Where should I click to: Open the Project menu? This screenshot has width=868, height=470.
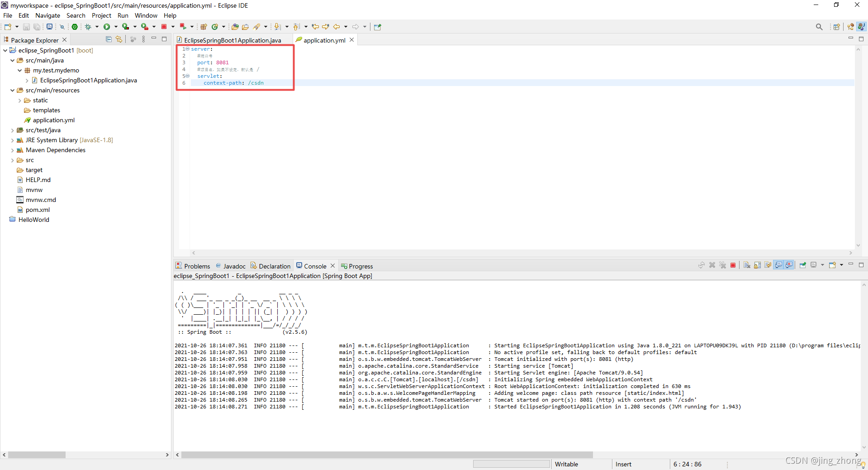click(x=101, y=15)
